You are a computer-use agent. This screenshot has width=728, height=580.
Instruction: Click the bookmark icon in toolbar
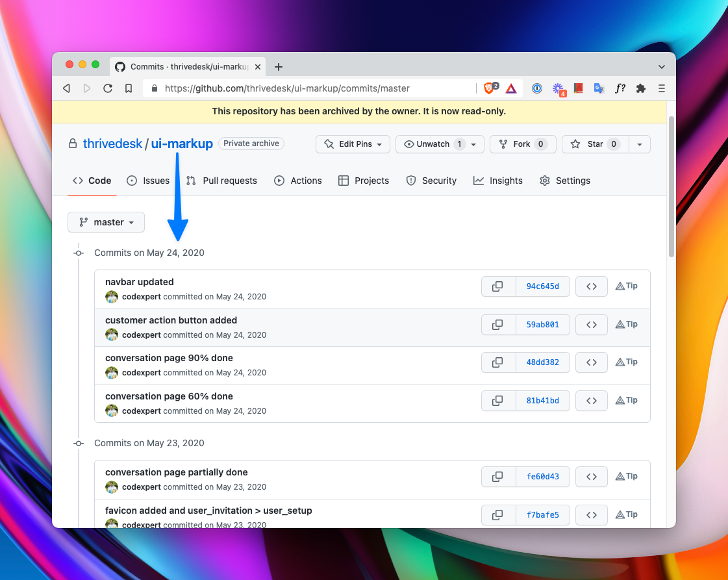129,88
